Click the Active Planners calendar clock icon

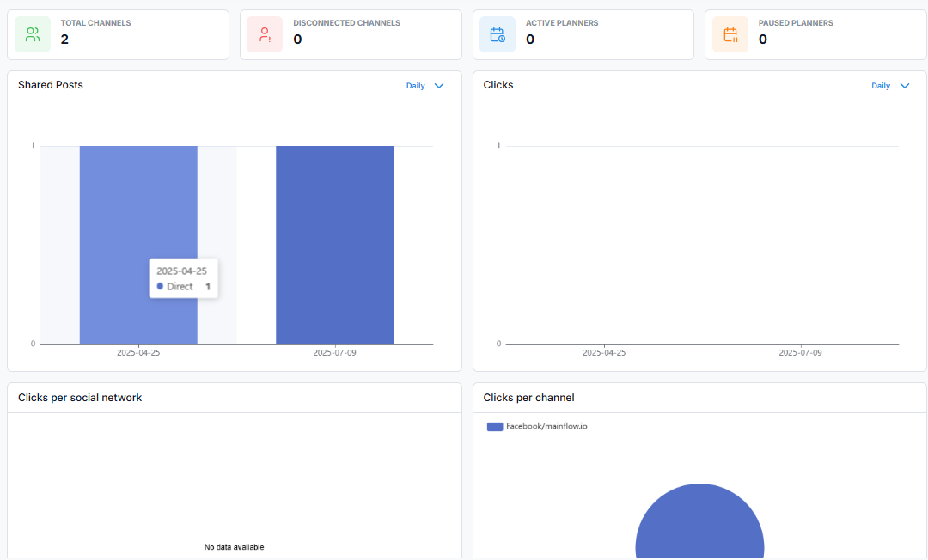click(498, 35)
